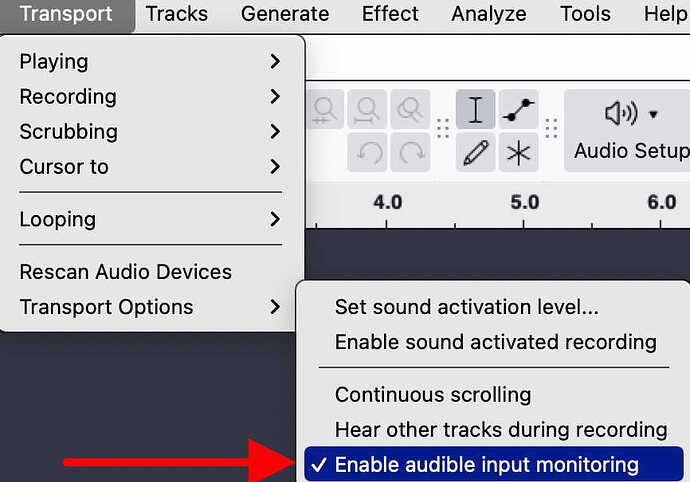Select the Selection (I-beam) tool
This screenshot has width=690, height=482.
point(475,109)
